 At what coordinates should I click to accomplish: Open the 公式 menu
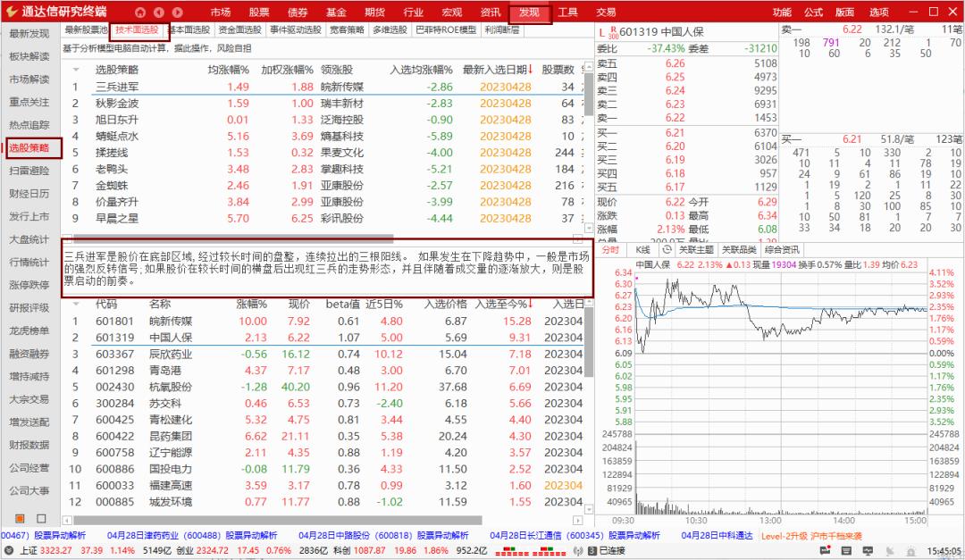[813, 12]
